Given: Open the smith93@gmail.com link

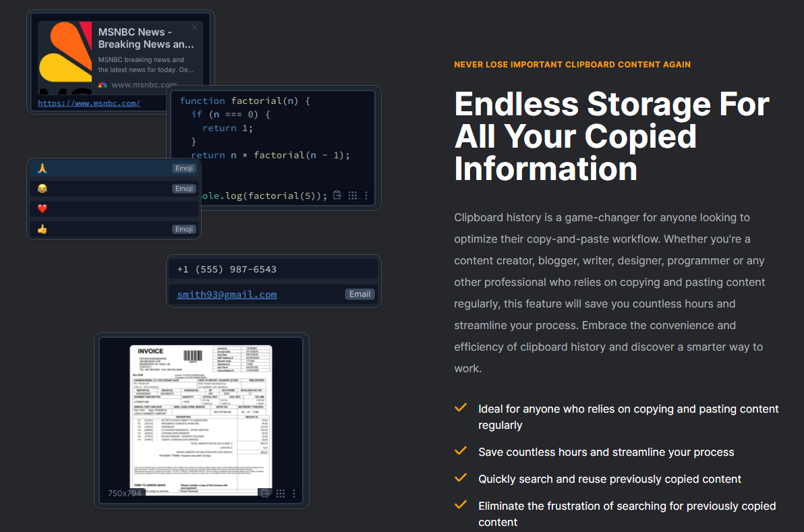Looking at the screenshot, I should pos(227,294).
